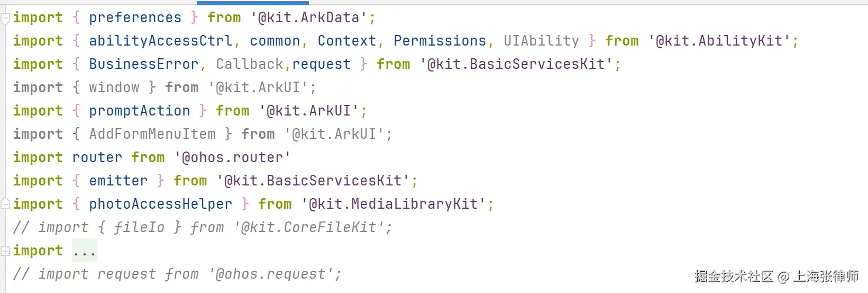Click the promptAction identifier

tap(139, 111)
